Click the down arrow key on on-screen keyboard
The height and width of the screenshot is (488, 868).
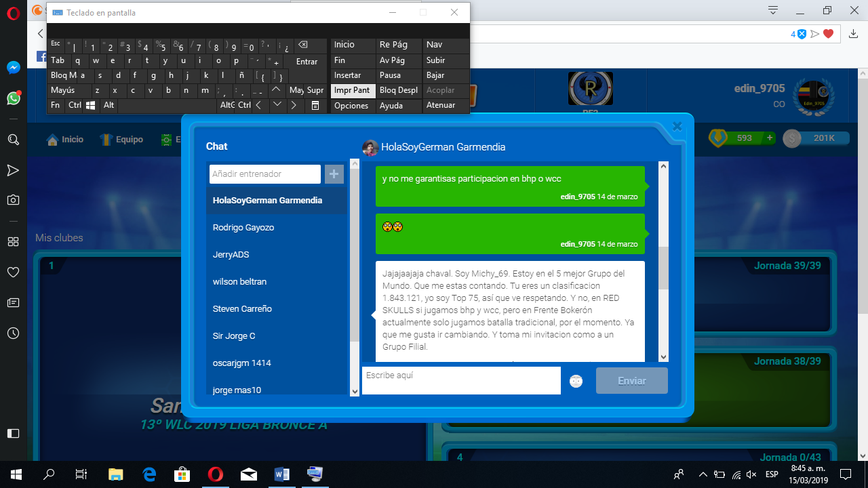click(277, 106)
